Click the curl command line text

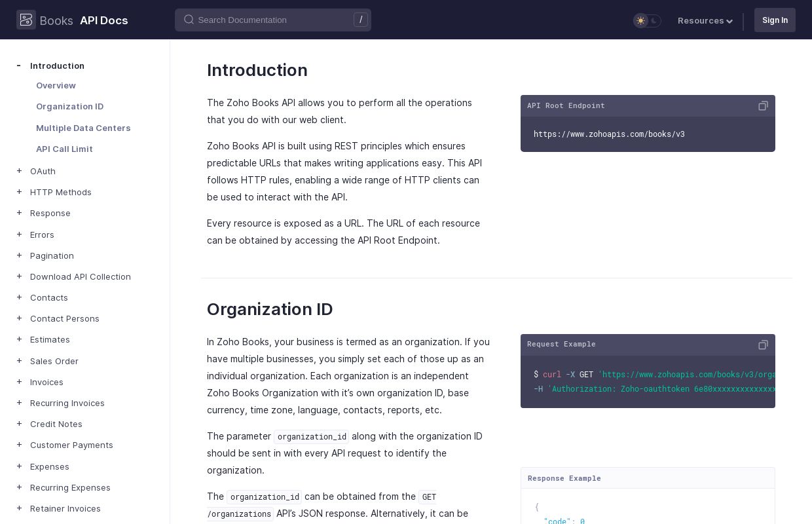pyautogui.click(x=654, y=375)
